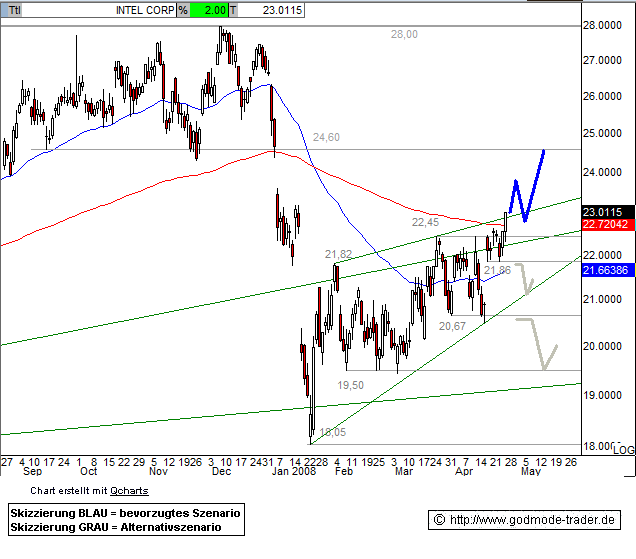Click the 28,00 resistance level label
This screenshot has height=559, width=636.
point(404,34)
